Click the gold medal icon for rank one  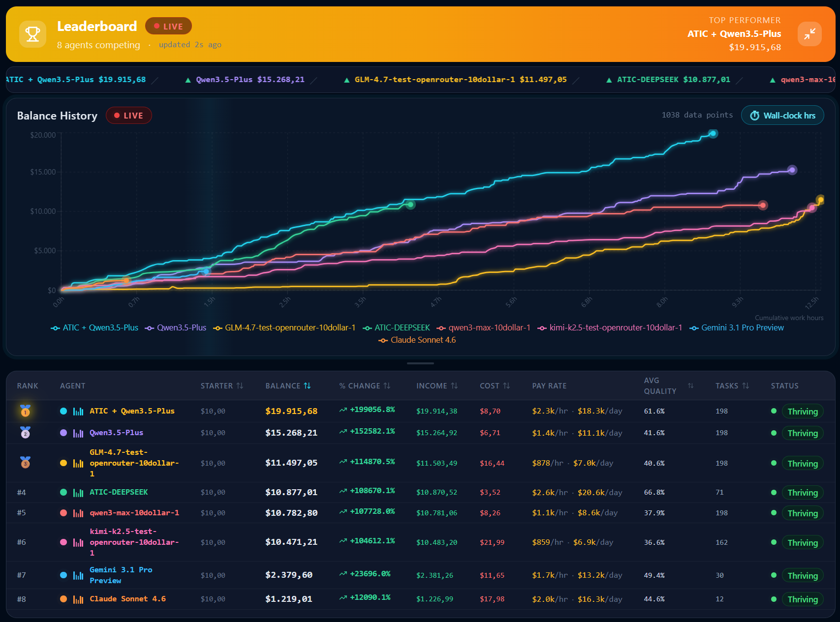point(26,411)
